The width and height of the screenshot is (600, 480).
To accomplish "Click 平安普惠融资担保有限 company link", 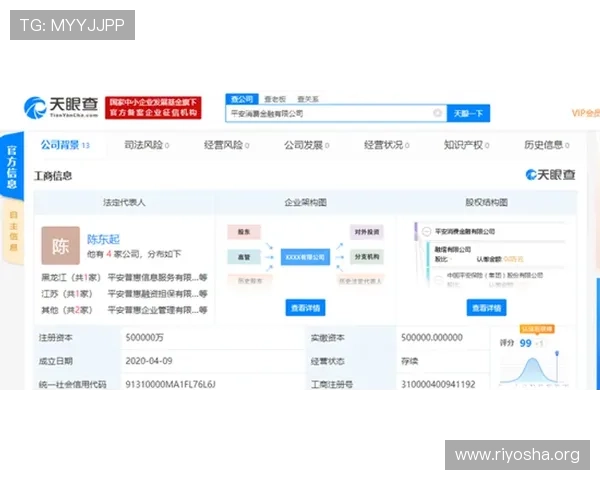I will click(x=157, y=294).
